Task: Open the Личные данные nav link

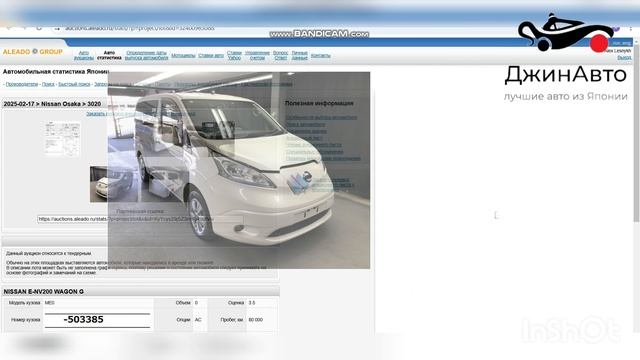Action: [300, 55]
